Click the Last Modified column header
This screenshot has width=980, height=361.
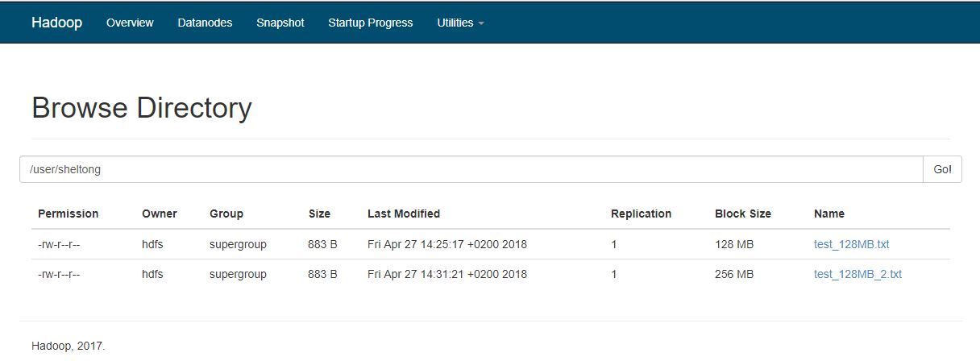403,214
